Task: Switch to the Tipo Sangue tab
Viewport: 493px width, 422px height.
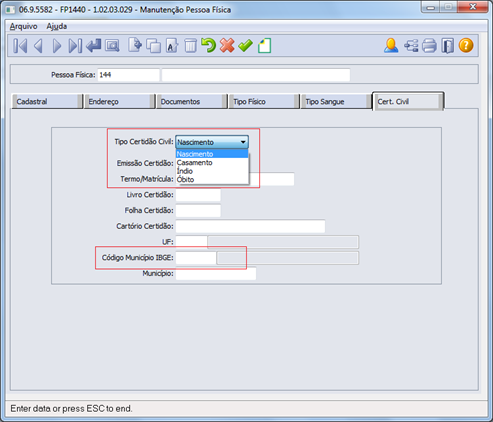Action: (x=336, y=101)
